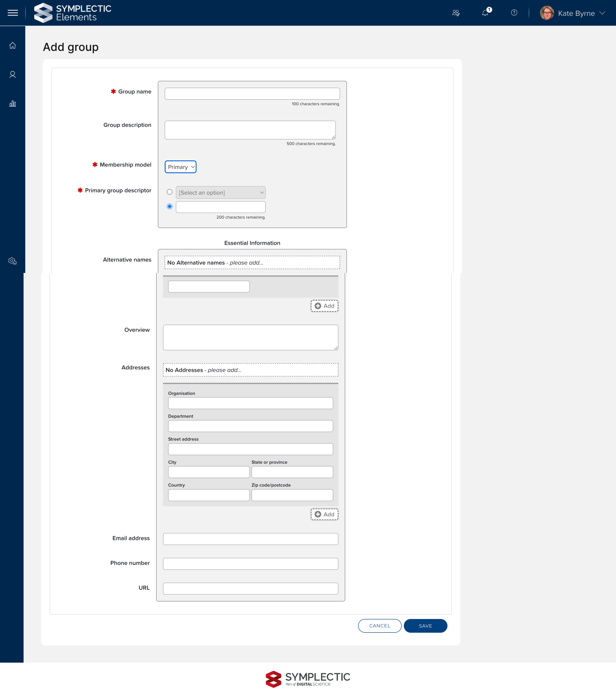Open the impersonate users icon
This screenshot has height=696, width=616.
point(456,13)
